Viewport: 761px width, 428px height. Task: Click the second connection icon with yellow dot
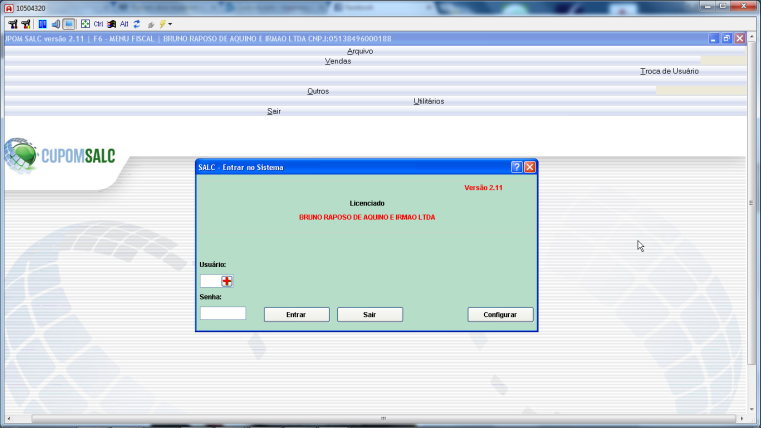pos(26,24)
